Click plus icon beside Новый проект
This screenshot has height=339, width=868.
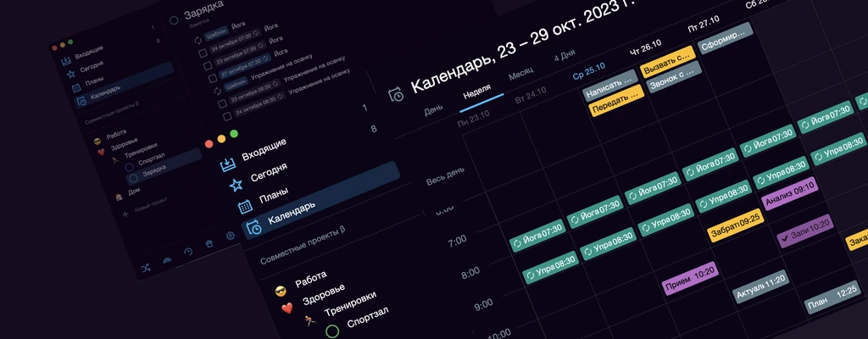coord(125,214)
